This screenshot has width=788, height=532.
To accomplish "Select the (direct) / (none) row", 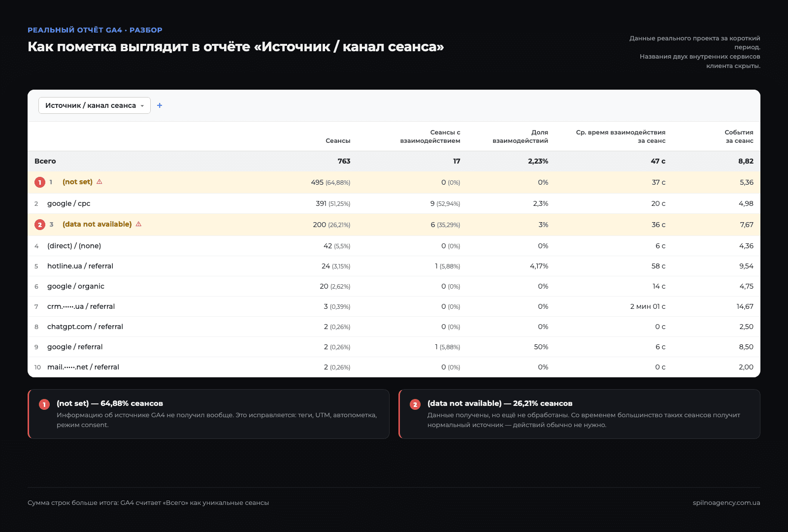I will (394, 246).
